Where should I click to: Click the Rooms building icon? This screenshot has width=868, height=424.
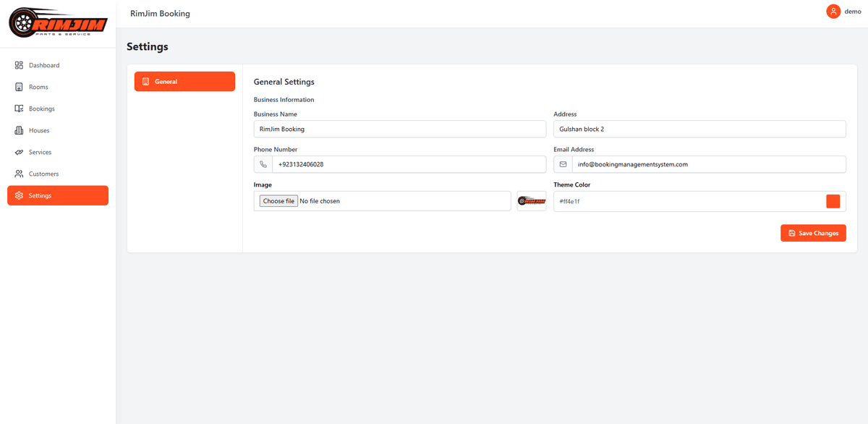tap(20, 87)
